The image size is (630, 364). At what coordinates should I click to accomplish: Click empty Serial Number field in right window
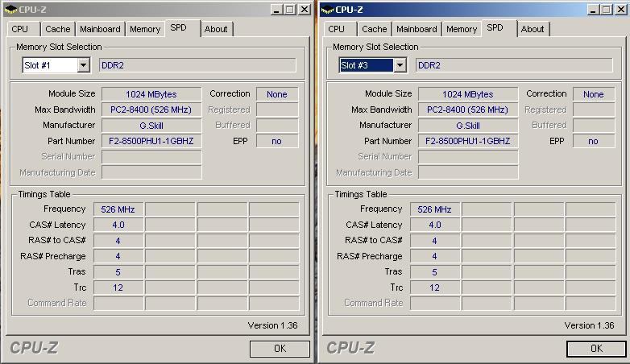pyautogui.click(x=468, y=157)
